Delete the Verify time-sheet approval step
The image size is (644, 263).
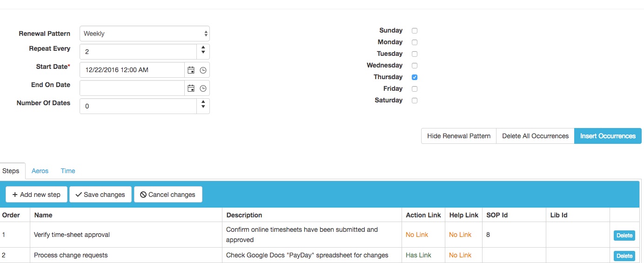click(624, 236)
